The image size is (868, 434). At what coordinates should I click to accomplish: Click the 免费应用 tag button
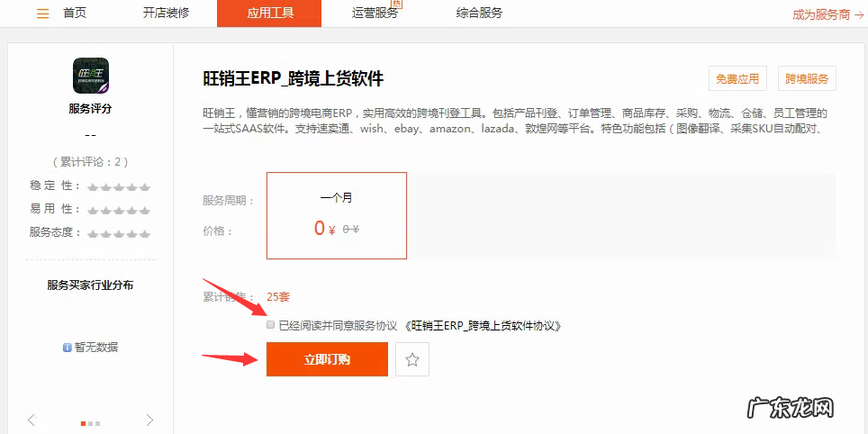point(737,78)
